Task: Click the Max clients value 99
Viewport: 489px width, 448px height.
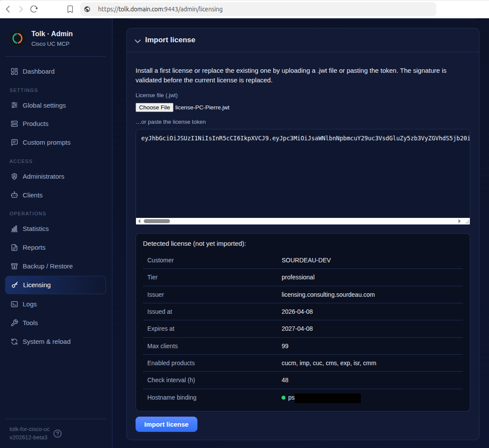Action: click(x=285, y=346)
